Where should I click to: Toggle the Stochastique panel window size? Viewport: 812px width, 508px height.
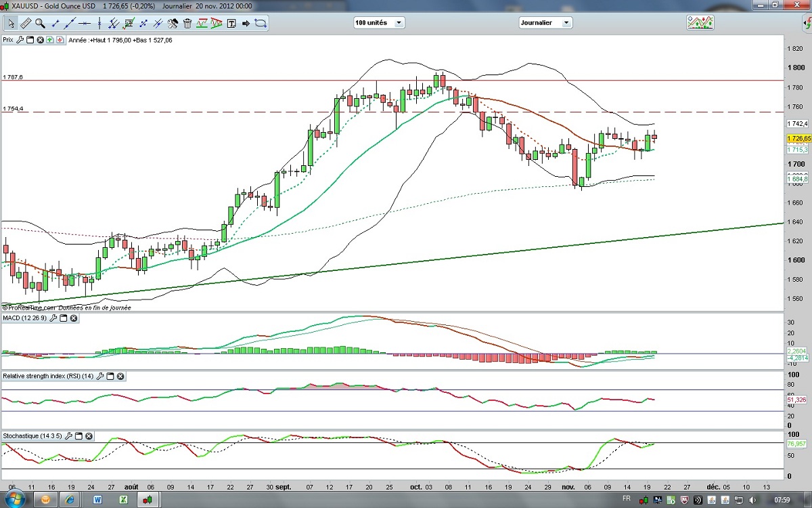[x=78, y=436]
